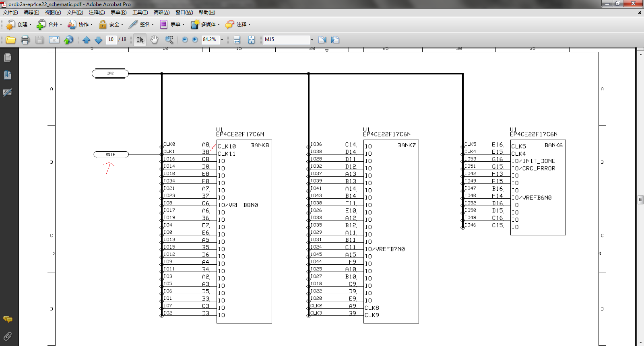Image resolution: width=644 pixels, height=346 pixels.
Task: Click the Save floppy disk icon
Action: click(x=39, y=40)
